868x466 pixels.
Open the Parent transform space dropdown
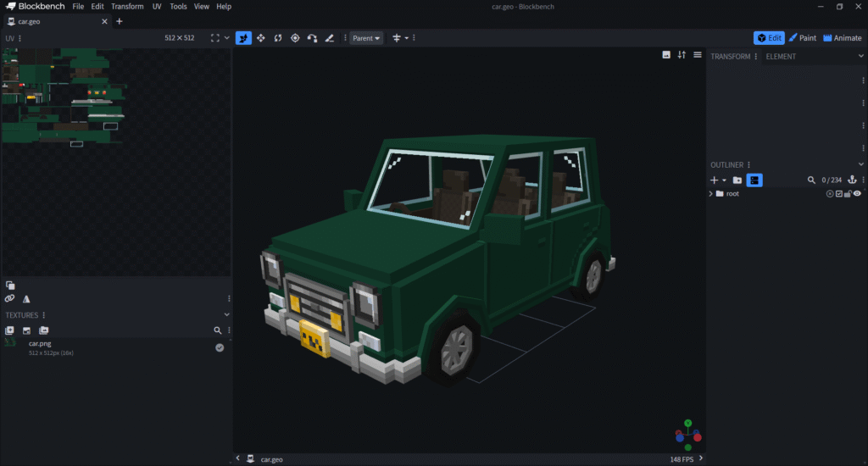[367, 38]
